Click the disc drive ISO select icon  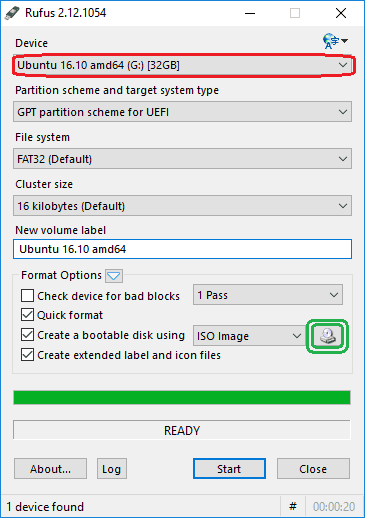tap(327, 336)
